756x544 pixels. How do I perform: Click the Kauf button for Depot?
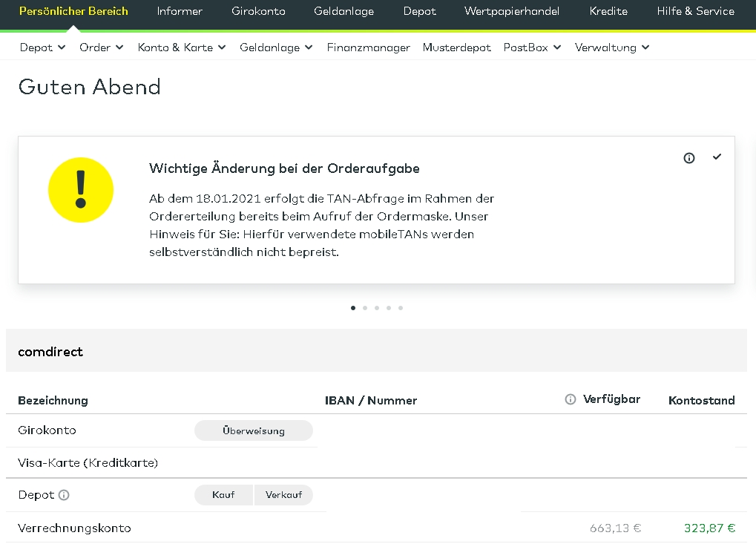223,495
